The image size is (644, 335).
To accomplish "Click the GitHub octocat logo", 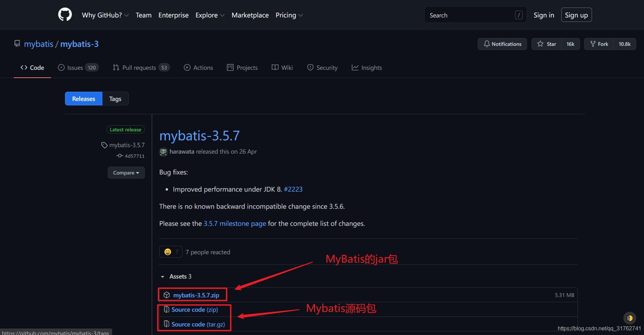I will click(x=65, y=14).
